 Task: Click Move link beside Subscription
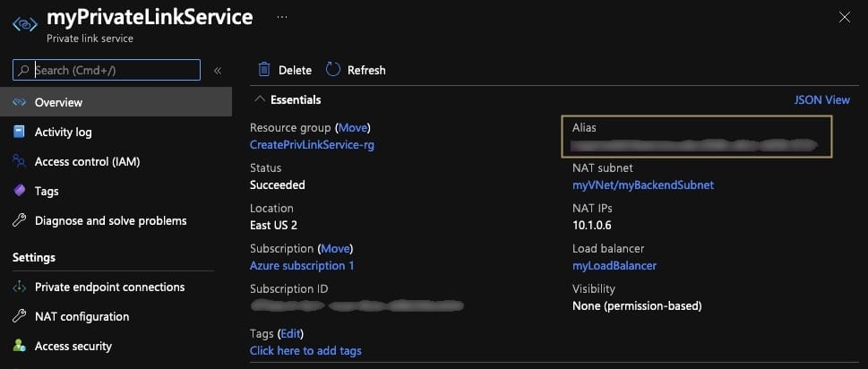(335, 249)
